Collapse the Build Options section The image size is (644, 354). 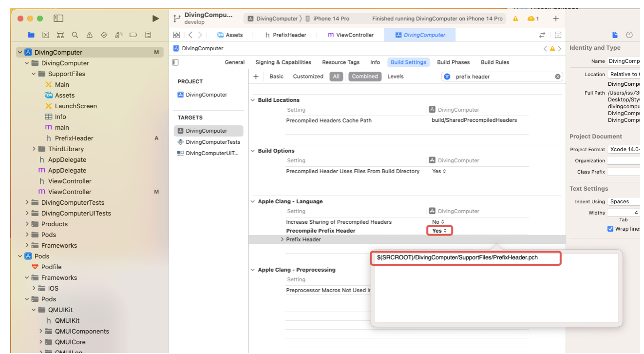tap(253, 151)
